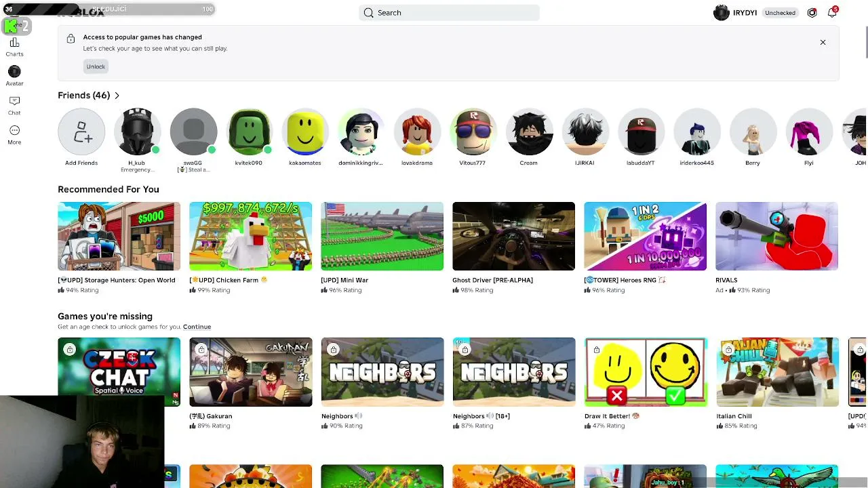Click the lock icon on Czech Chat
Viewport: 868px width, 488px height.
click(70, 350)
